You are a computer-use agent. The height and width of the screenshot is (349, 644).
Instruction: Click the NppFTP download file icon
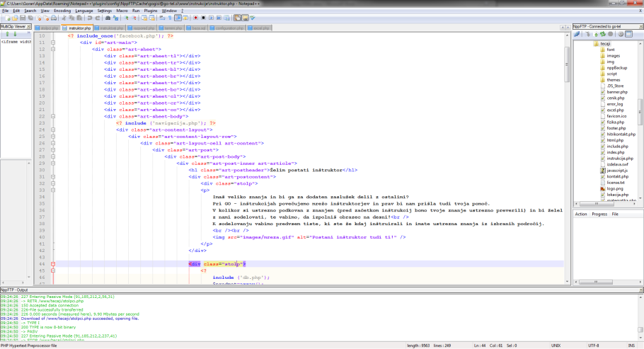(x=587, y=34)
